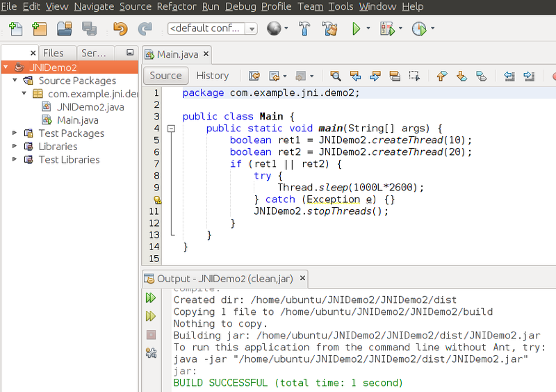556x392 pixels.
Task: Click Shift Line Left icon
Action: [x=509, y=76]
